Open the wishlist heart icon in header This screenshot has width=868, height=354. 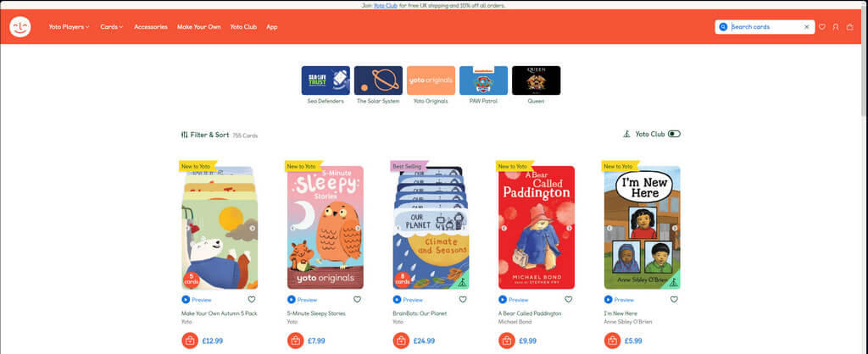822,26
